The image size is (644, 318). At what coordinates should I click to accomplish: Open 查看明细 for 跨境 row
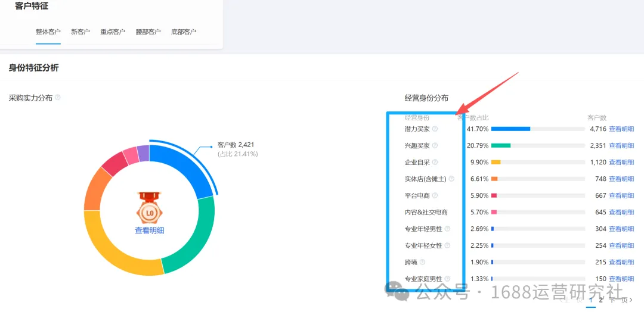621,262
